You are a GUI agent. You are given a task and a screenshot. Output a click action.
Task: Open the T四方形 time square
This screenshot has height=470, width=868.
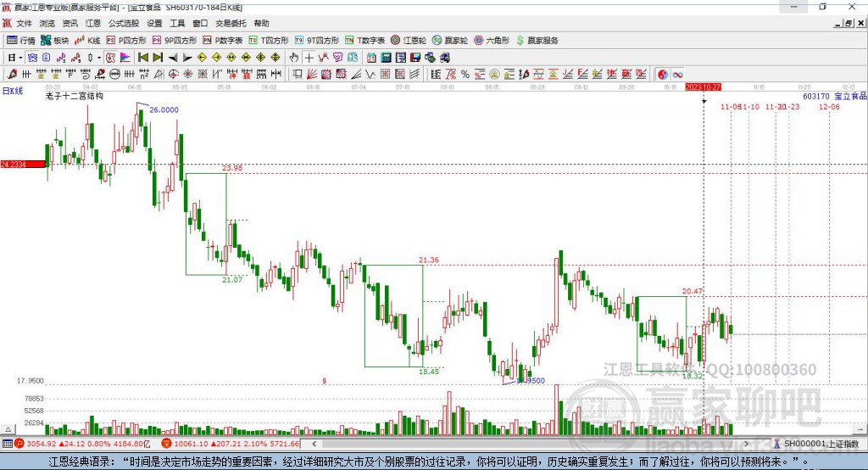(269, 41)
